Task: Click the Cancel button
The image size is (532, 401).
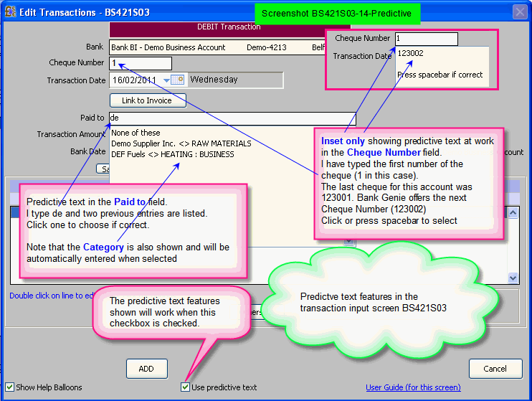Action: (495, 369)
